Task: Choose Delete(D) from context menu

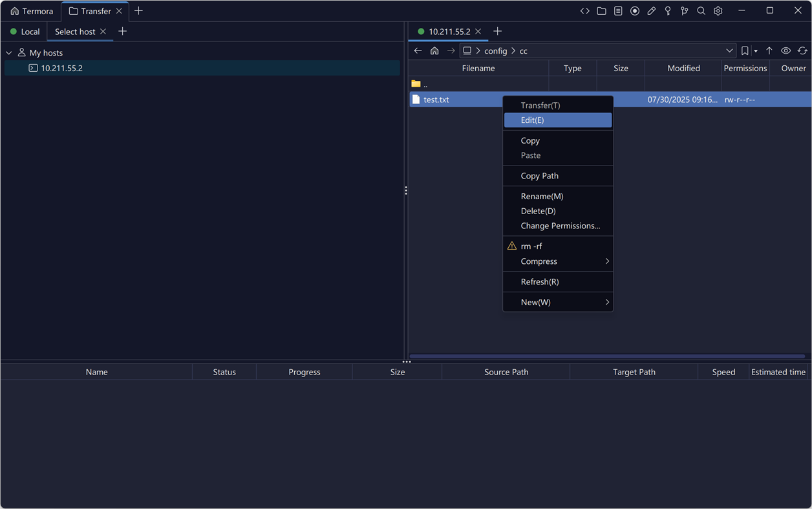Action: (558, 211)
